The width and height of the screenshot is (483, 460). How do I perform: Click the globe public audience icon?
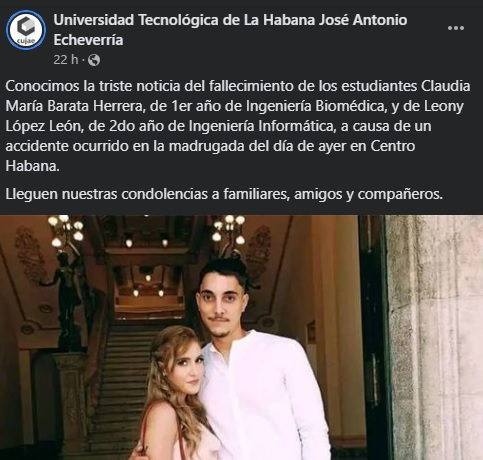tap(94, 60)
